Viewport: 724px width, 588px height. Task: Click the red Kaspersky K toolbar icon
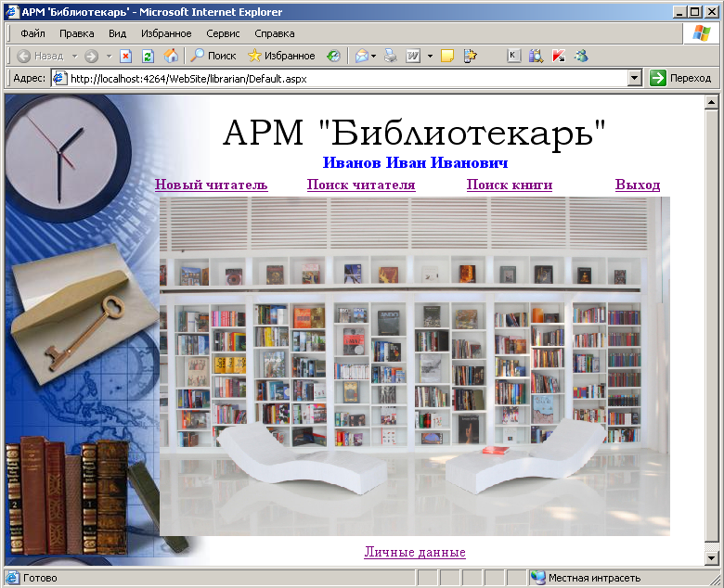559,57
